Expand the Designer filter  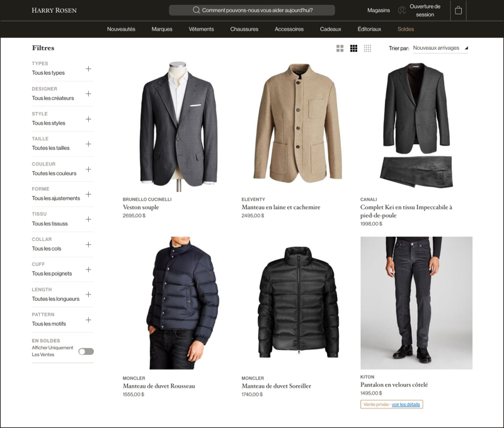(x=88, y=94)
